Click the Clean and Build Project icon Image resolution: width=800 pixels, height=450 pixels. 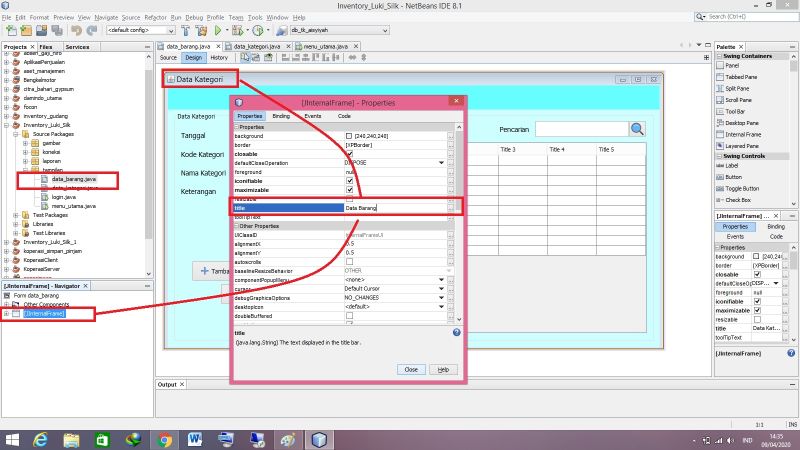point(202,31)
